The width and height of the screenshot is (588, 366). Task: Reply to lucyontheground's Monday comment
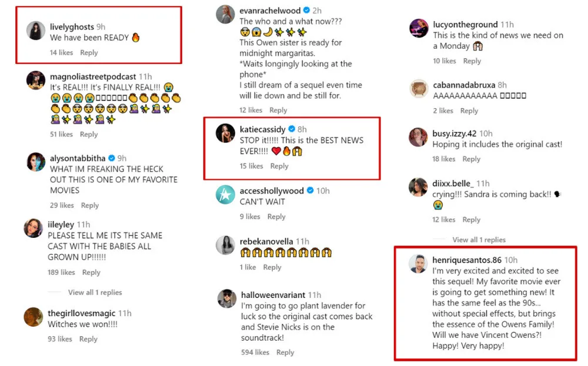point(472,61)
